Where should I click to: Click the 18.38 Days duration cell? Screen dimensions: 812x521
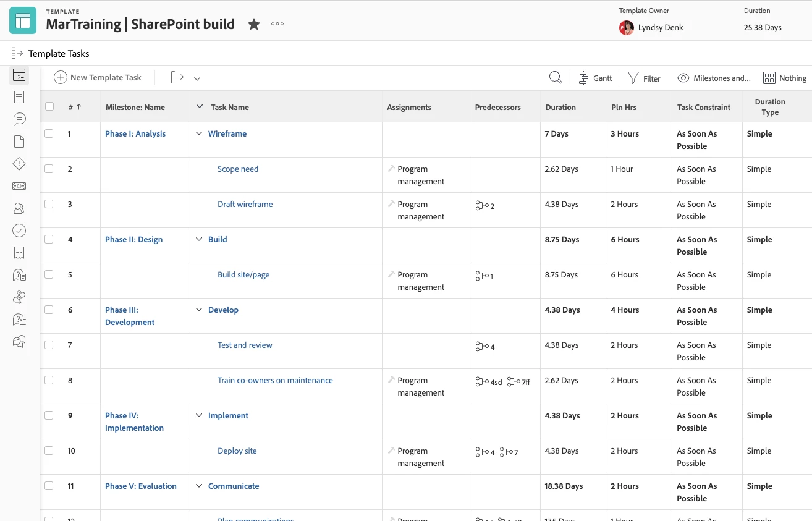(x=564, y=486)
